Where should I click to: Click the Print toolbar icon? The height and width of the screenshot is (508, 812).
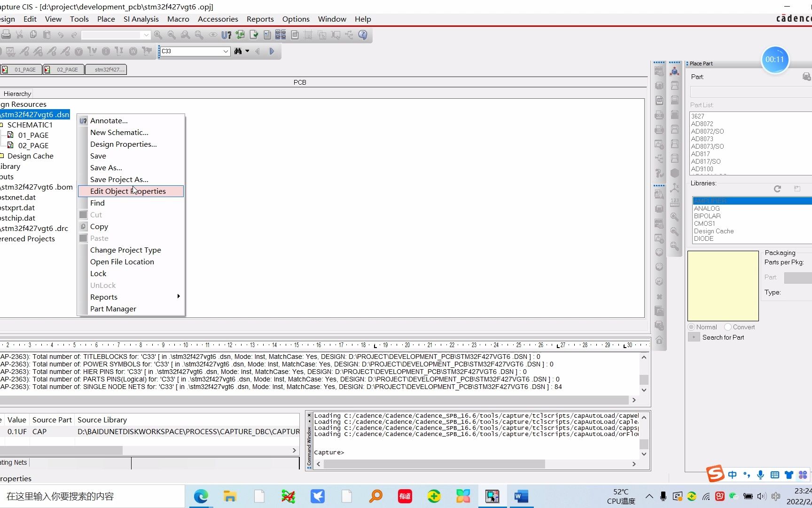coord(6,35)
